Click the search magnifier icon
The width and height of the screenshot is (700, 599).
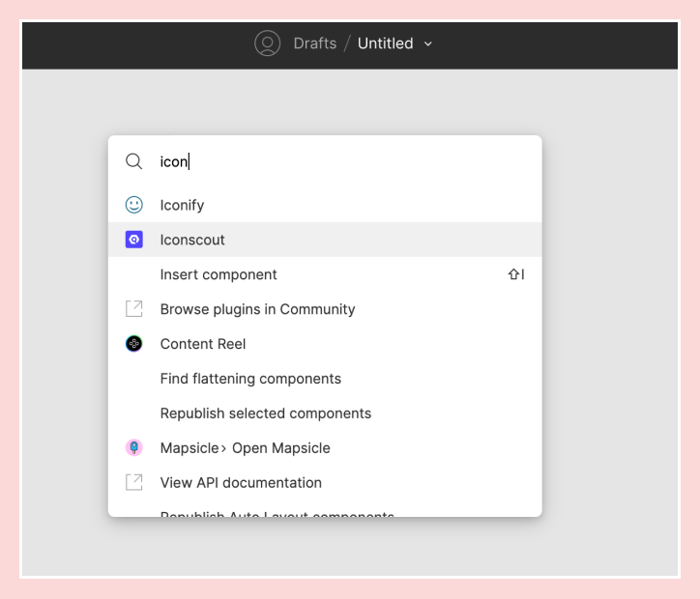pyautogui.click(x=134, y=161)
